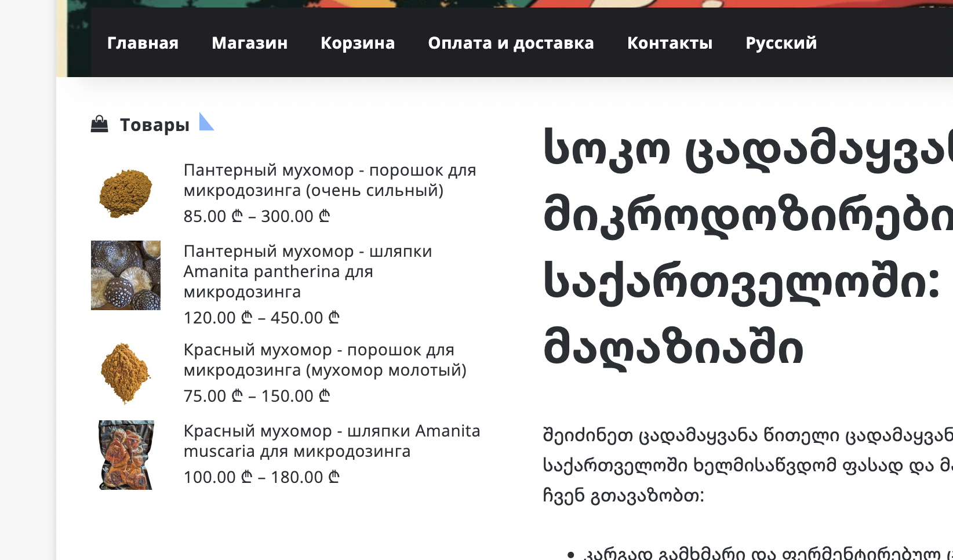Click the shopping bag icon beside Товары
Image resolution: width=953 pixels, height=560 pixels.
tap(100, 124)
